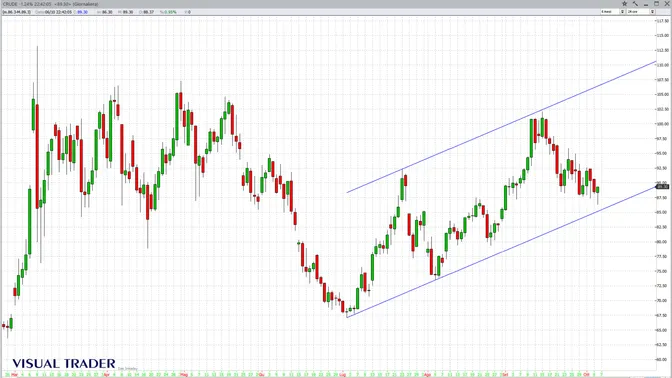Click the current price marker on the price axis
The image size is (672, 378).
(x=663, y=187)
